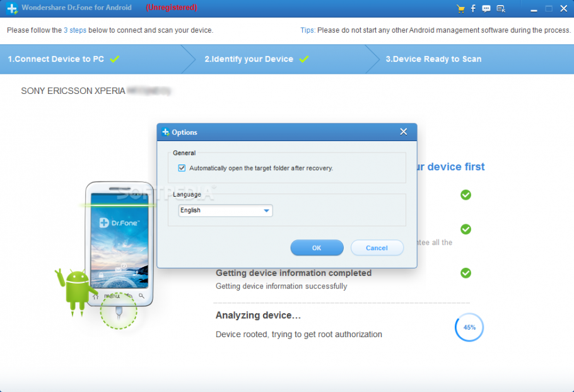Click 'Analyzing device...' heading
The height and width of the screenshot is (392, 574).
pos(258,315)
